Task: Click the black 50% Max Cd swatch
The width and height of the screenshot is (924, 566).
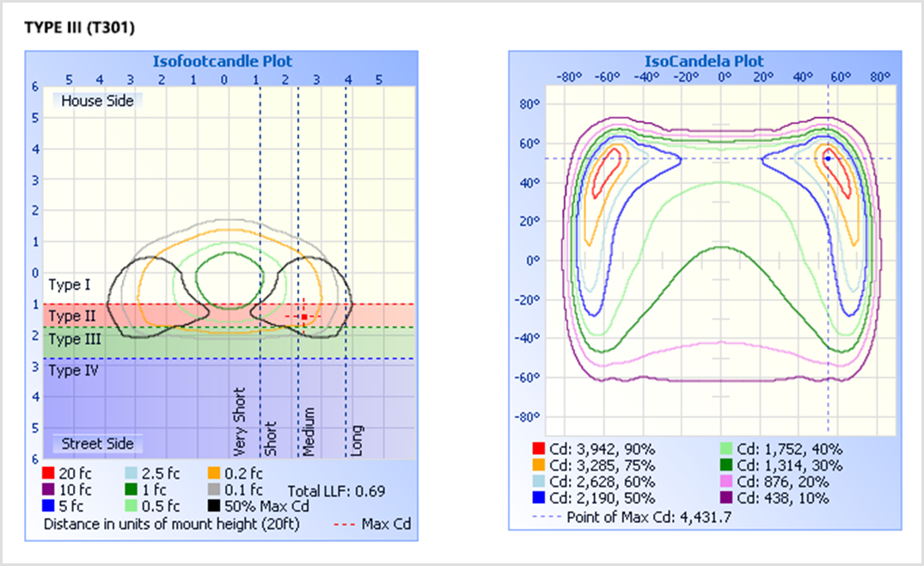Action: coord(214,506)
